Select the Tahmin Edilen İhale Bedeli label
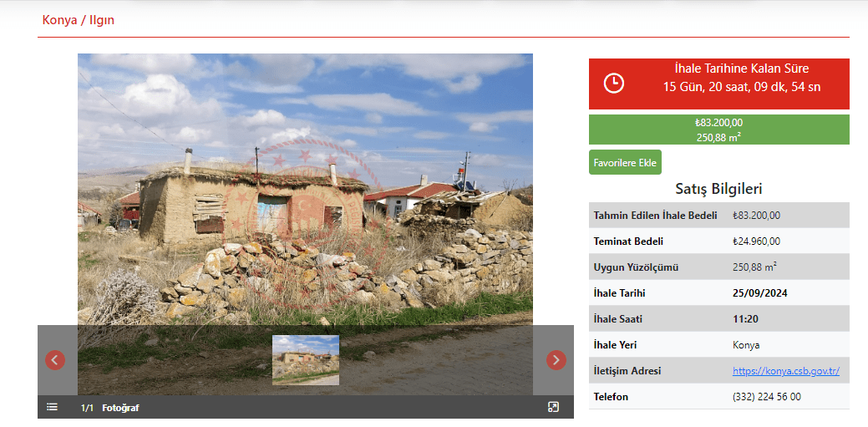 click(655, 216)
